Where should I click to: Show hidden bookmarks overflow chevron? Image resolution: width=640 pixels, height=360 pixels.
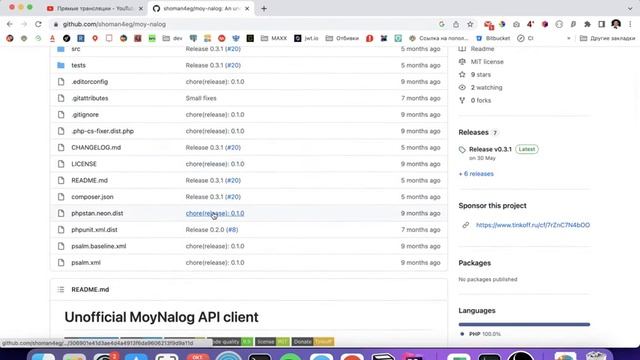tap(569, 38)
